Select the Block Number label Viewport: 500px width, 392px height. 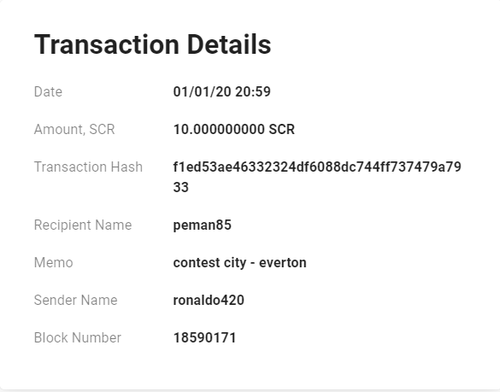pos(77,338)
